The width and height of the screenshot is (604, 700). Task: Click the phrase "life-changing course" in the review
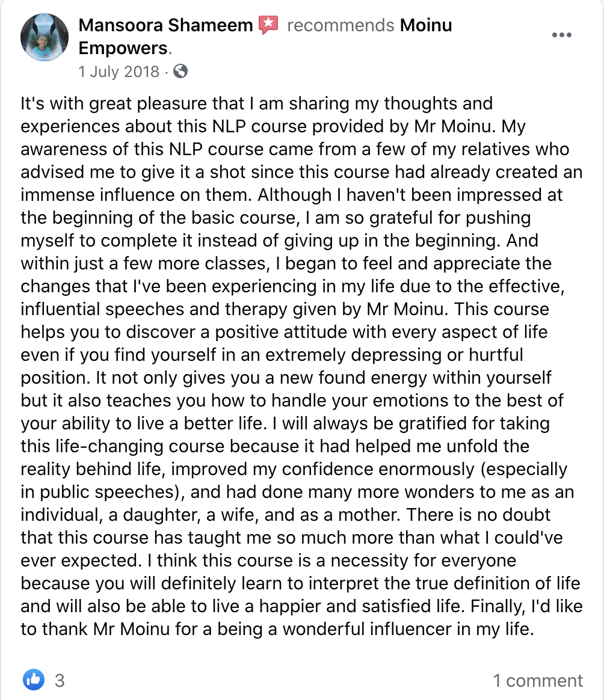140,446
